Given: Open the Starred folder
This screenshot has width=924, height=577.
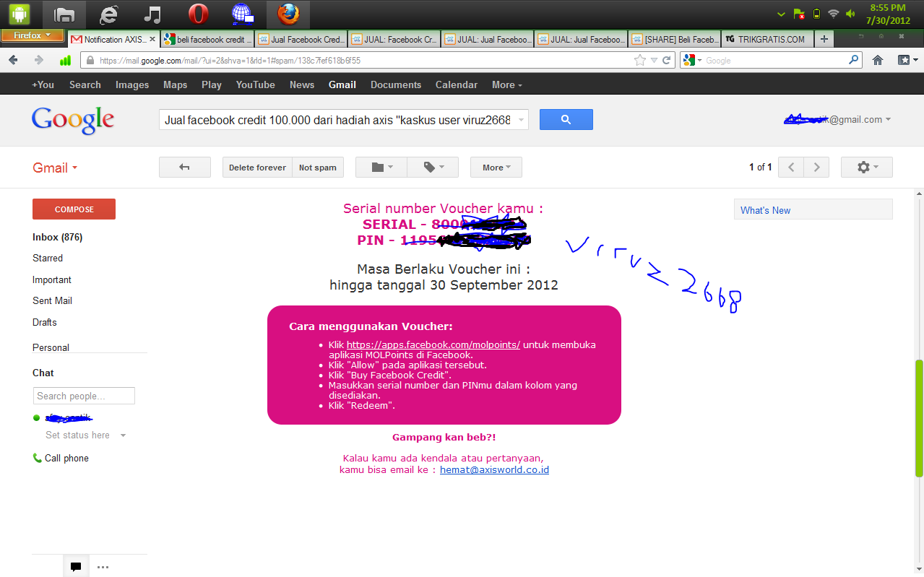Looking at the screenshot, I should [x=48, y=258].
